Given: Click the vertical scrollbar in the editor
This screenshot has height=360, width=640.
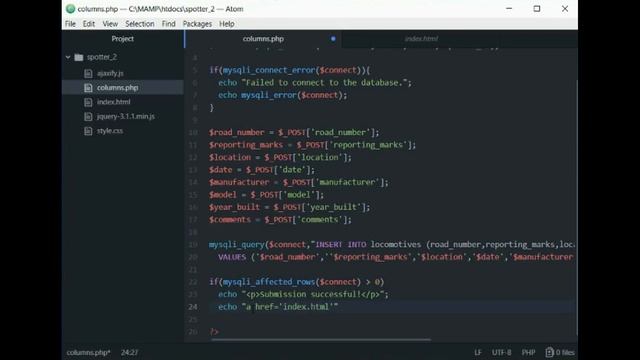Looking at the screenshot, I should point(576,206).
